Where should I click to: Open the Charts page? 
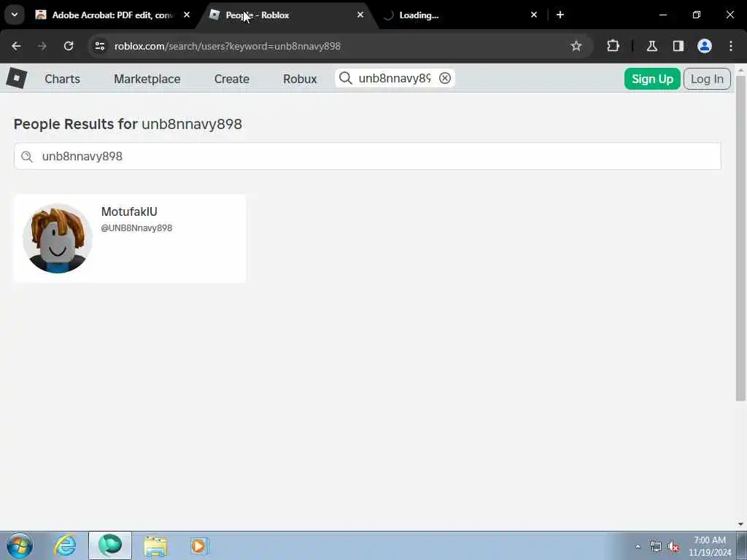pyautogui.click(x=63, y=79)
